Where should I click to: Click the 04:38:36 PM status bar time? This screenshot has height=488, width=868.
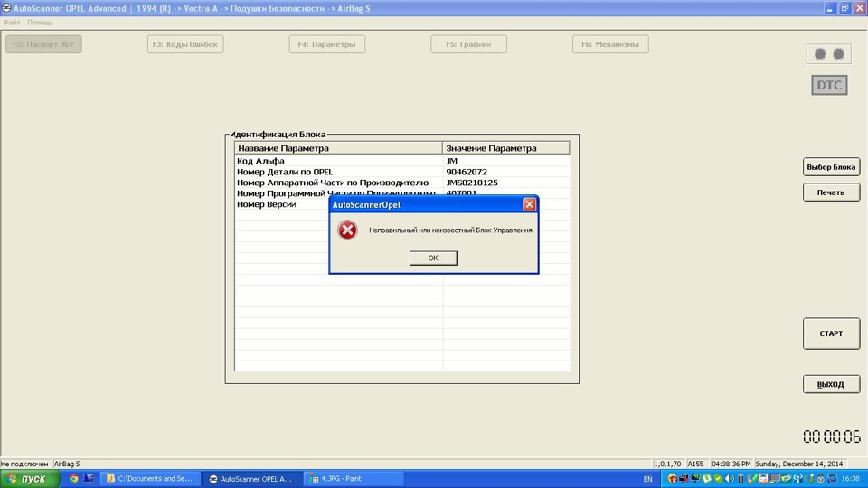coord(731,464)
